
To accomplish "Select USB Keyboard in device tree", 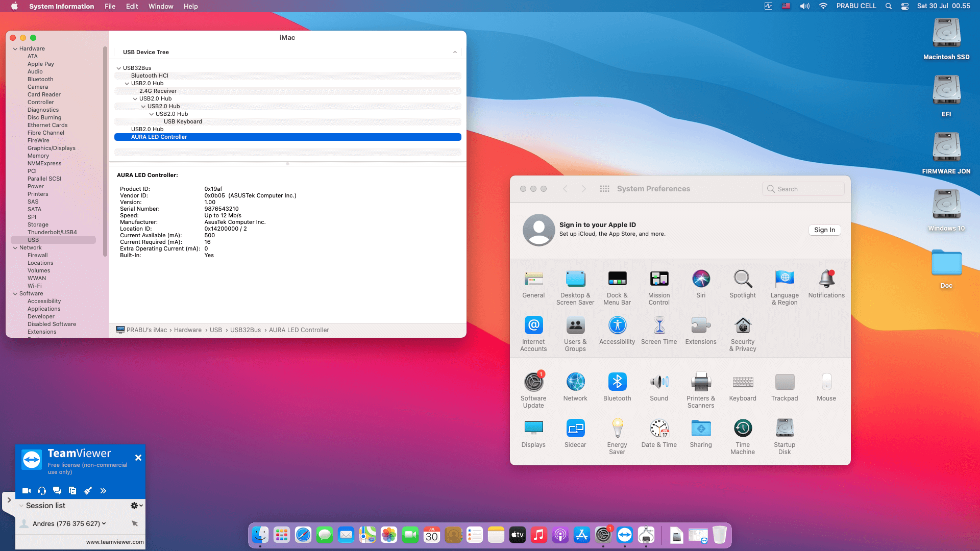I will click(183, 122).
